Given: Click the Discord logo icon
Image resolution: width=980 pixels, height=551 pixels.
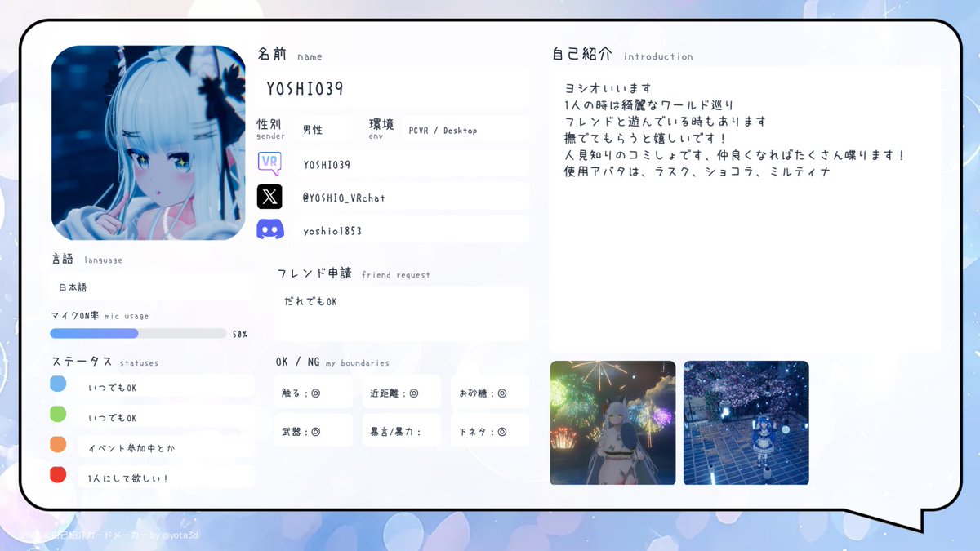Looking at the screenshot, I should (x=269, y=230).
